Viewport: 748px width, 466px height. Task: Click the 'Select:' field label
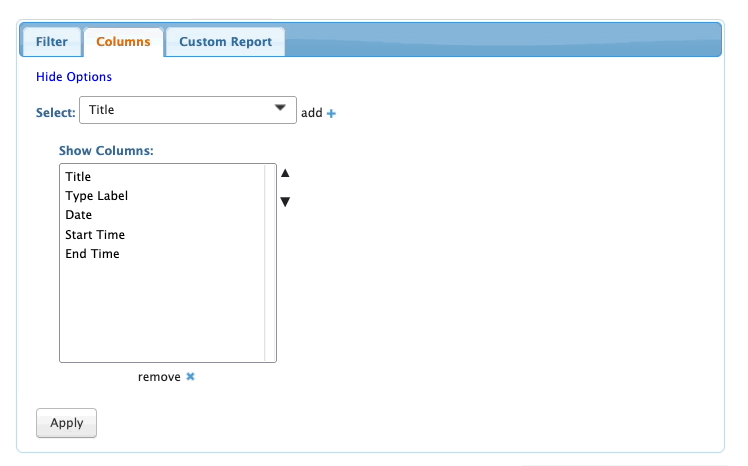[56, 112]
